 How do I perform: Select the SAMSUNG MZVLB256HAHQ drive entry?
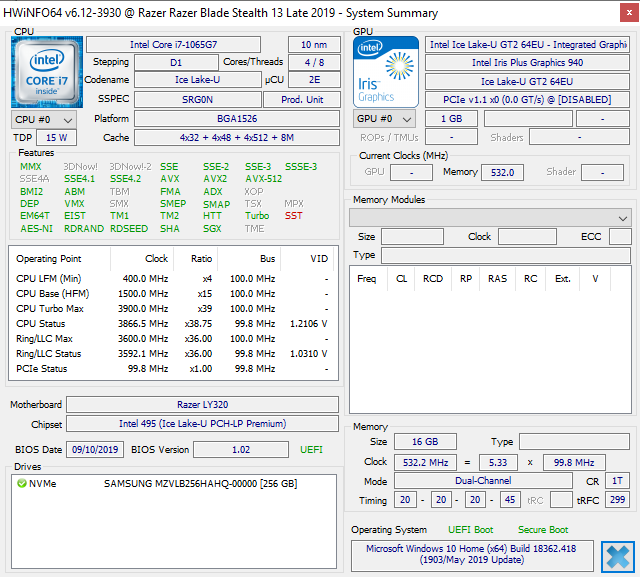point(200,484)
